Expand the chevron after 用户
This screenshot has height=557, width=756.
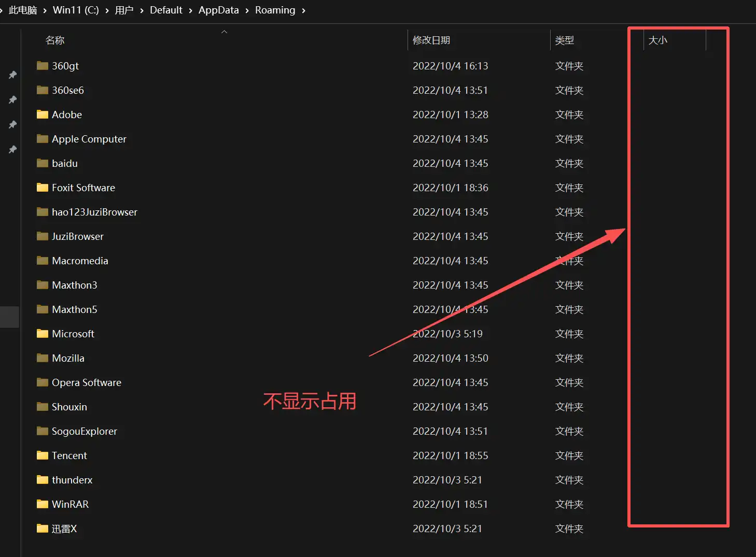pos(142,10)
